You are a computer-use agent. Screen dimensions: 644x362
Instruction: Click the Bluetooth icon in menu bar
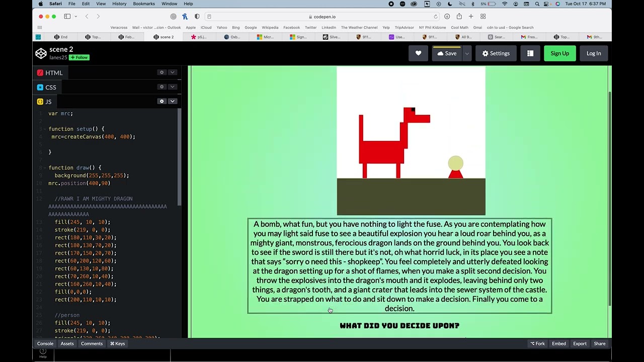click(x=472, y=4)
